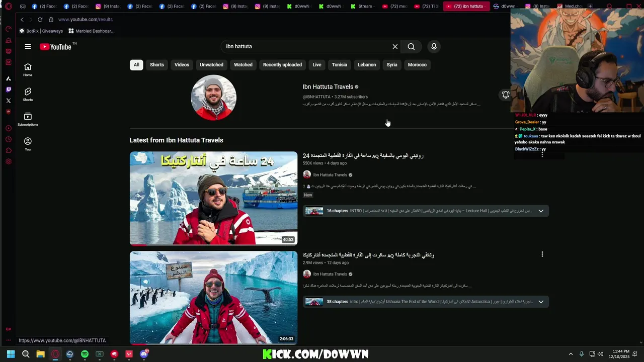Open File Explorer from the taskbar

point(40,354)
